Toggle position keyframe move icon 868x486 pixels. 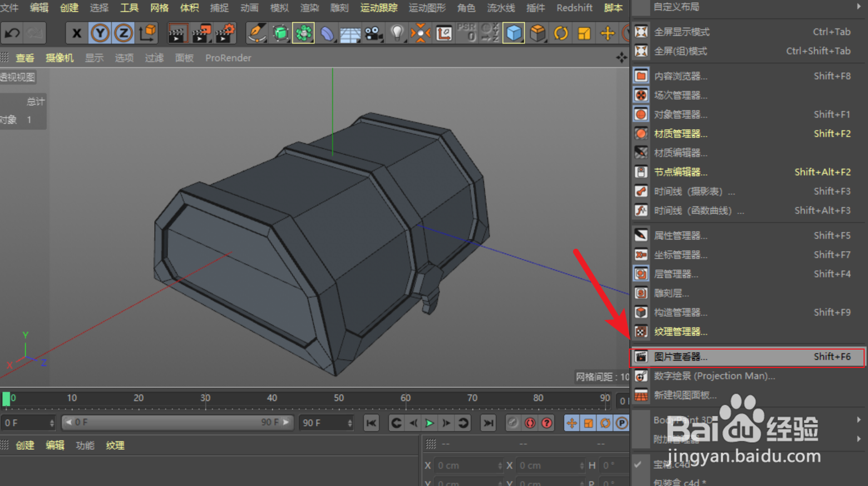tap(571, 423)
